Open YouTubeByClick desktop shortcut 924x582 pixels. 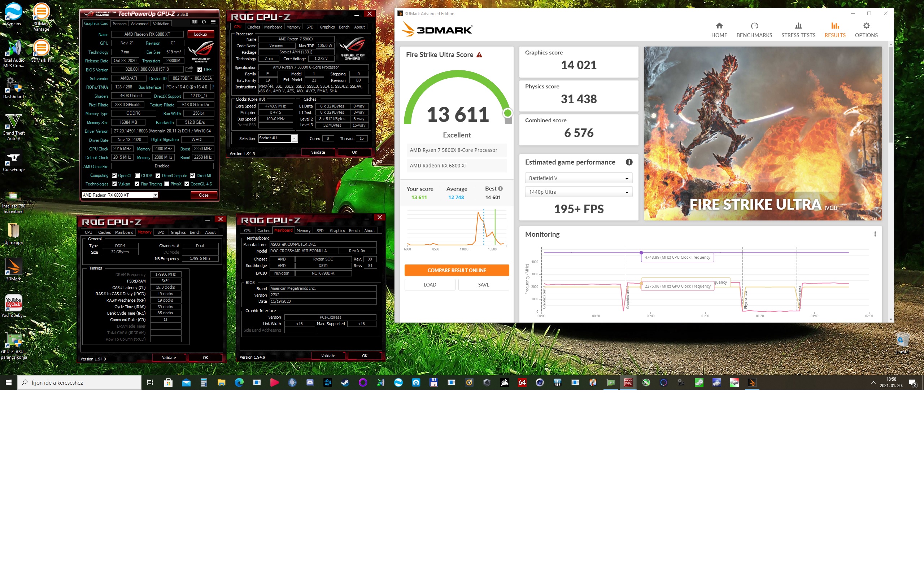coord(13,306)
